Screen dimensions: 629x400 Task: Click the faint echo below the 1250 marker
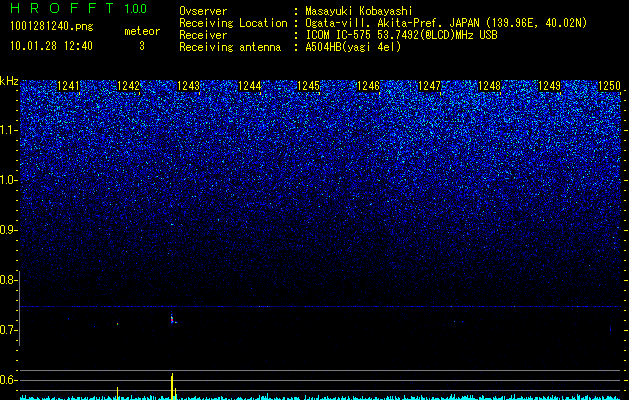tap(610, 329)
